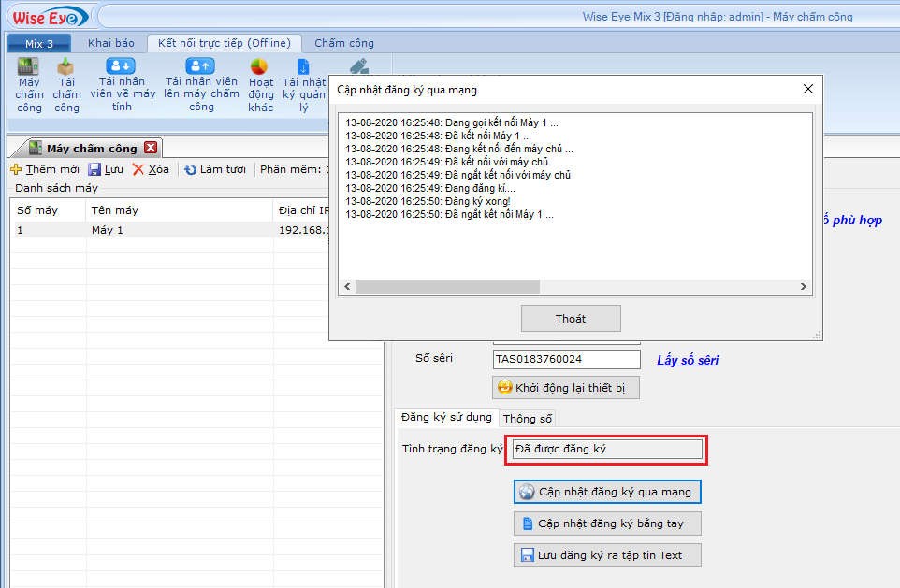Image resolution: width=900 pixels, height=588 pixels.
Task: Click the USB drive icon in ribbon
Action: 358,66
